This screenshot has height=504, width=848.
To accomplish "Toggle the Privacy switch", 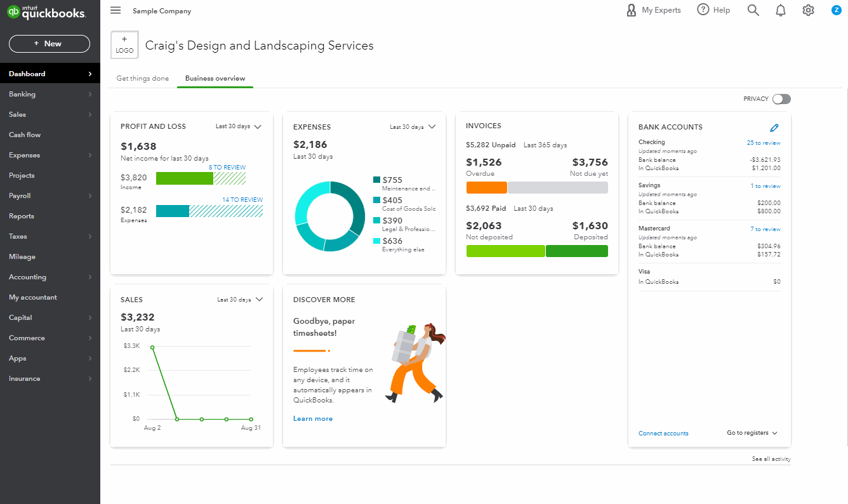I will pos(781,99).
